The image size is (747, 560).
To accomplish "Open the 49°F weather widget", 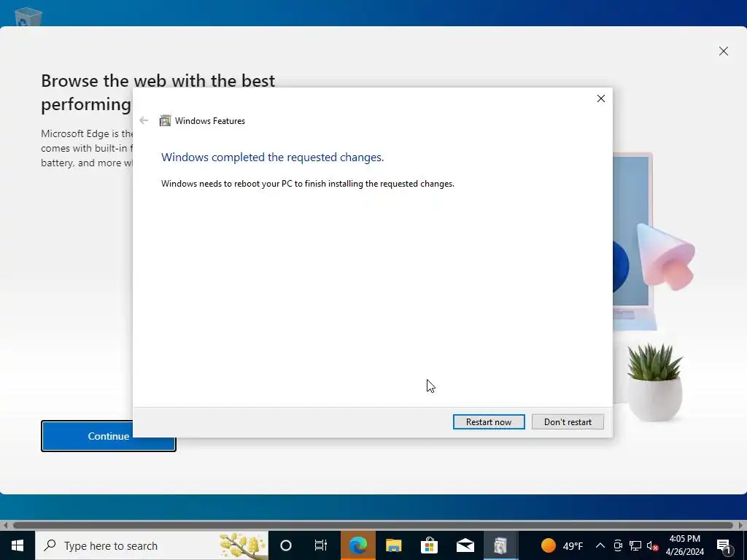I will (562, 545).
